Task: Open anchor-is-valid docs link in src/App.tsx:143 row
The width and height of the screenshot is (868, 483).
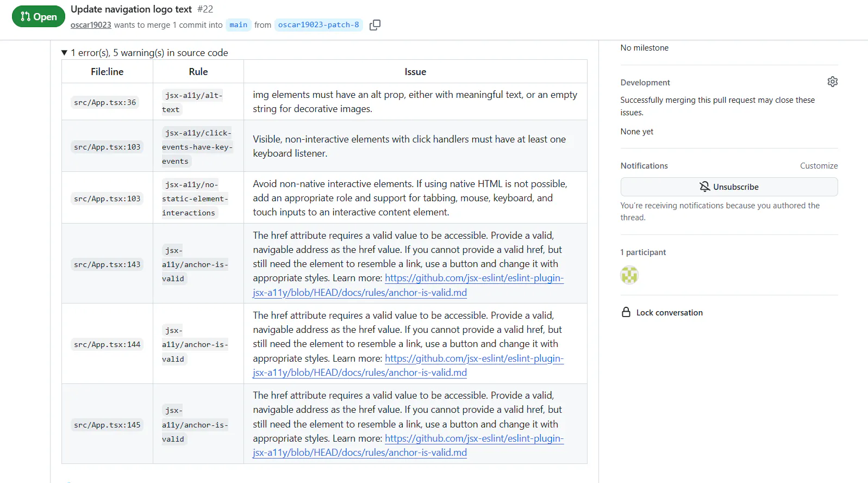Action: pyautogui.click(x=408, y=285)
